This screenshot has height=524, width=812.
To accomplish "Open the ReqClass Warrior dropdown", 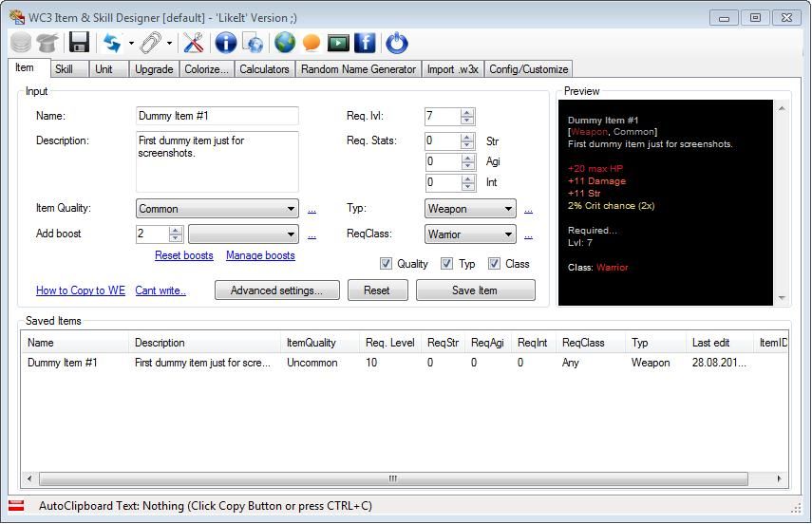I will coord(470,234).
